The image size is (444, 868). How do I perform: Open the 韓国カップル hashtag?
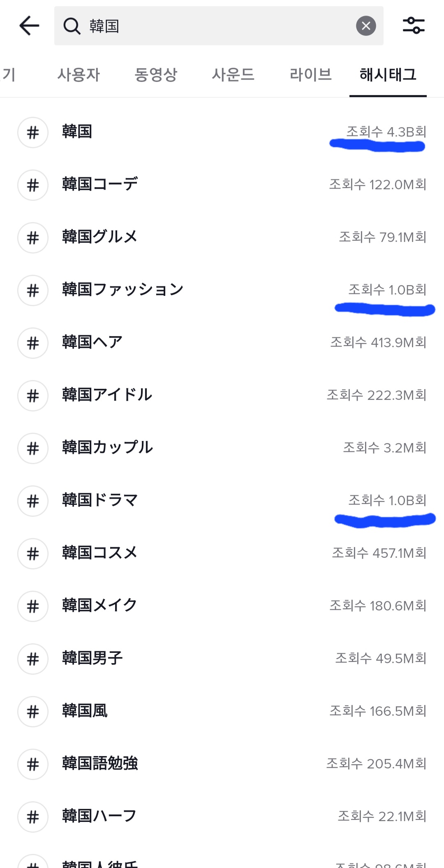click(107, 448)
